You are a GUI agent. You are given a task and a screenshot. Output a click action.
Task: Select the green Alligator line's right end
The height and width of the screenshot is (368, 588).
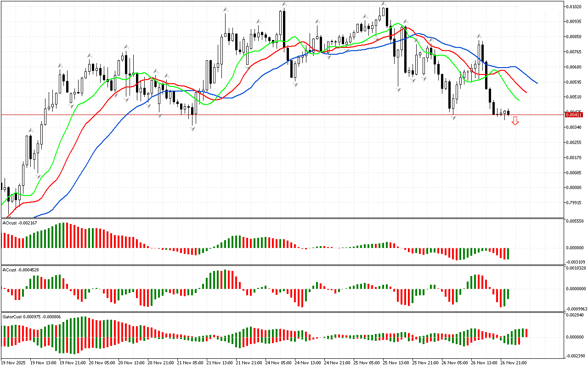pos(518,100)
